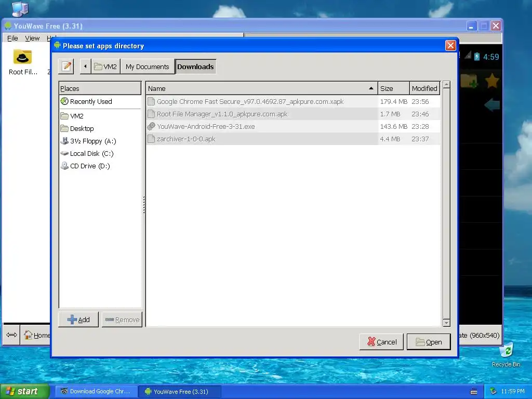Click the battery icon in Android status bar
532x399 pixels.
click(x=477, y=56)
